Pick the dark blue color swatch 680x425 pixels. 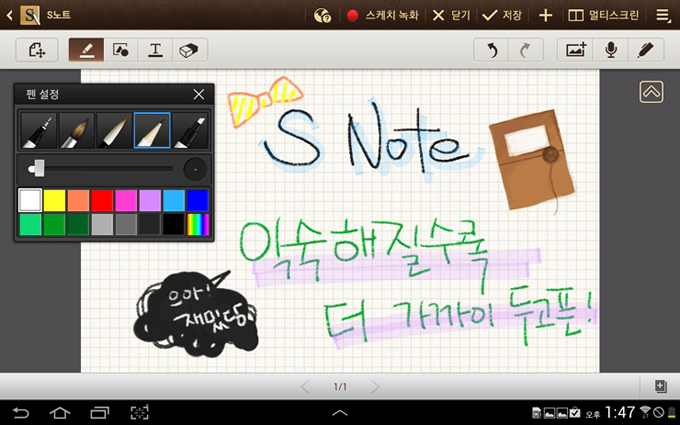point(197,200)
